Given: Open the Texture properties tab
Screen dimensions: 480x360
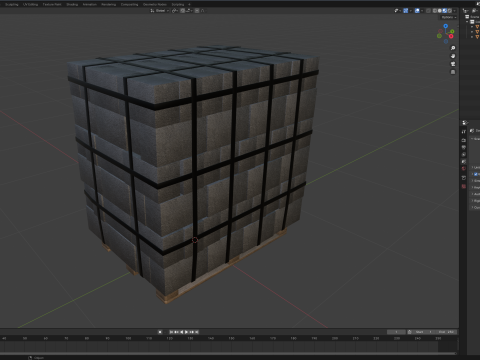Looking at the screenshot, I should [464, 187].
